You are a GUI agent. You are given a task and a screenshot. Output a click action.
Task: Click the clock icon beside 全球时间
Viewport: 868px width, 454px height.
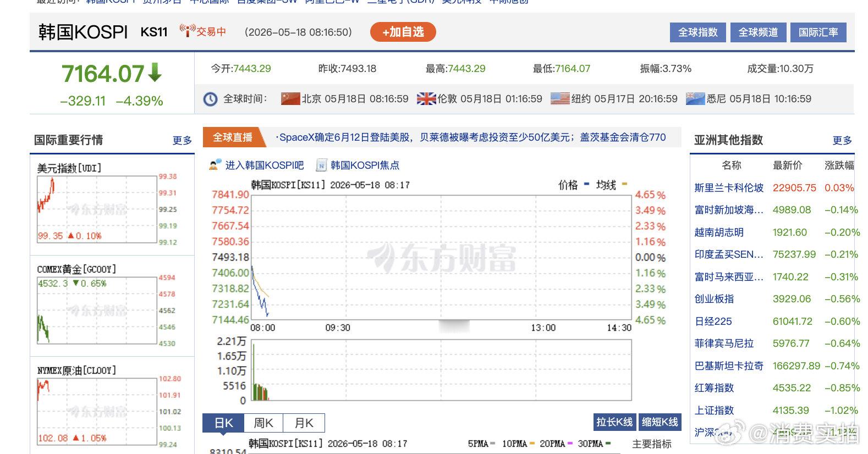(x=210, y=99)
